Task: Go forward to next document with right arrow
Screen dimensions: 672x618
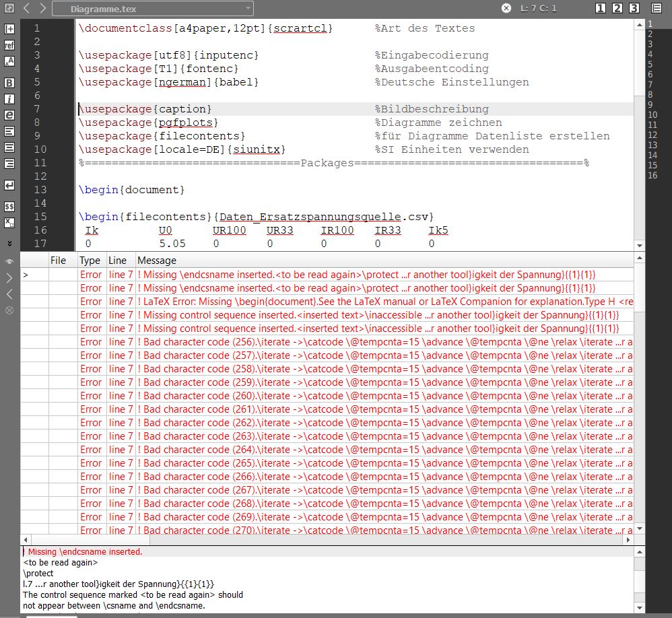Action: point(42,8)
